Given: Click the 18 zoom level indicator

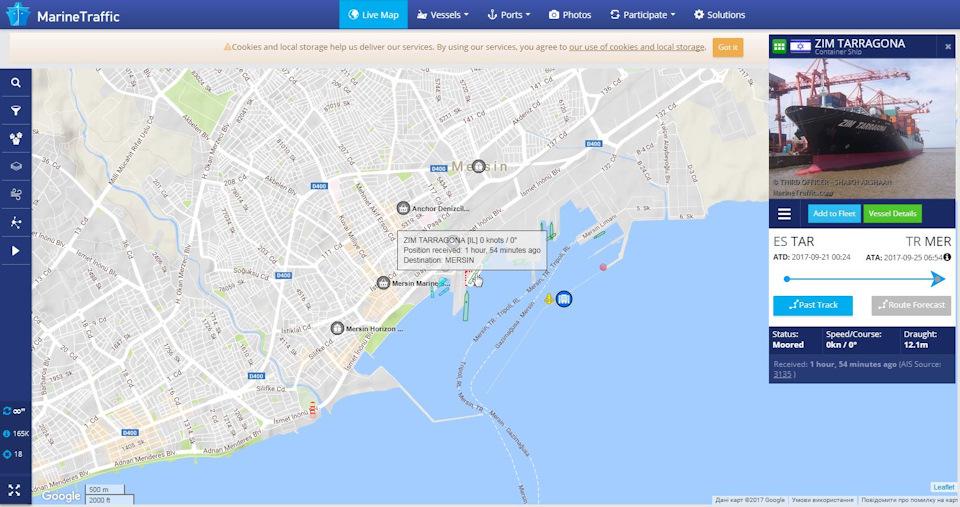Looking at the screenshot, I should (13, 454).
